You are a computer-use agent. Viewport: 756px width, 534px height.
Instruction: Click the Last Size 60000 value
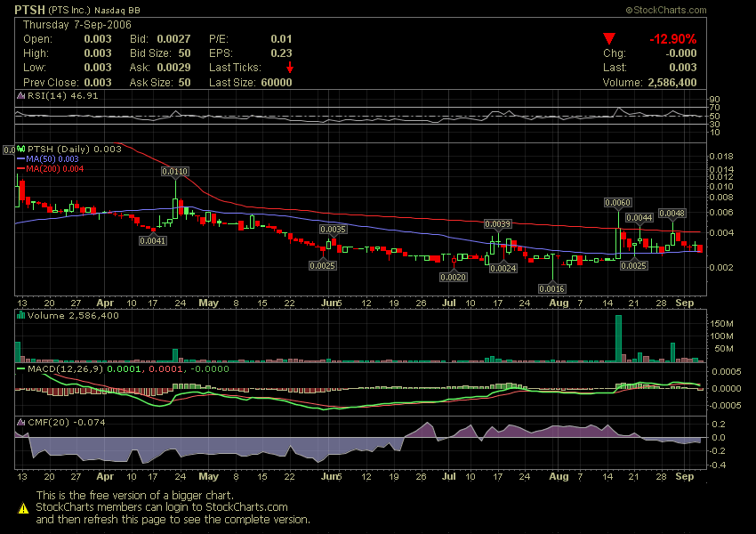coord(277,83)
